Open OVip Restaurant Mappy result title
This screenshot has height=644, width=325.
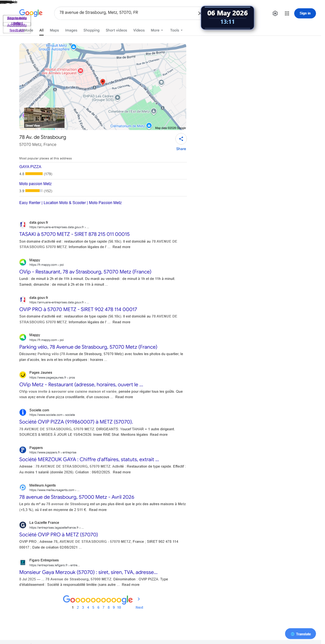[x=85, y=272]
